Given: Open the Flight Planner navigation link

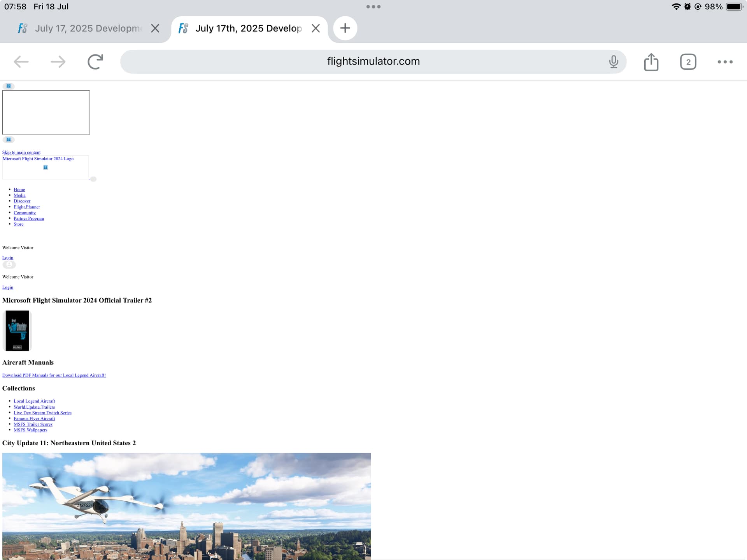Looking at the screenshot, I should [27, 207].
